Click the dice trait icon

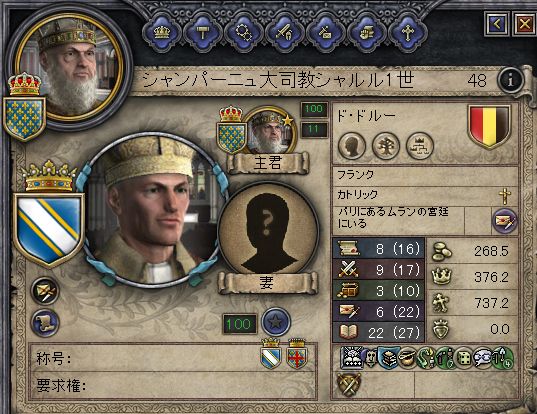click(465, 358)
